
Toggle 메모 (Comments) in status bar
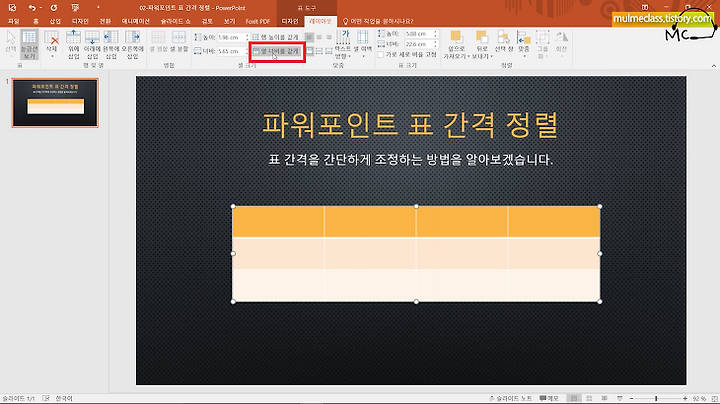pos(549,398)
